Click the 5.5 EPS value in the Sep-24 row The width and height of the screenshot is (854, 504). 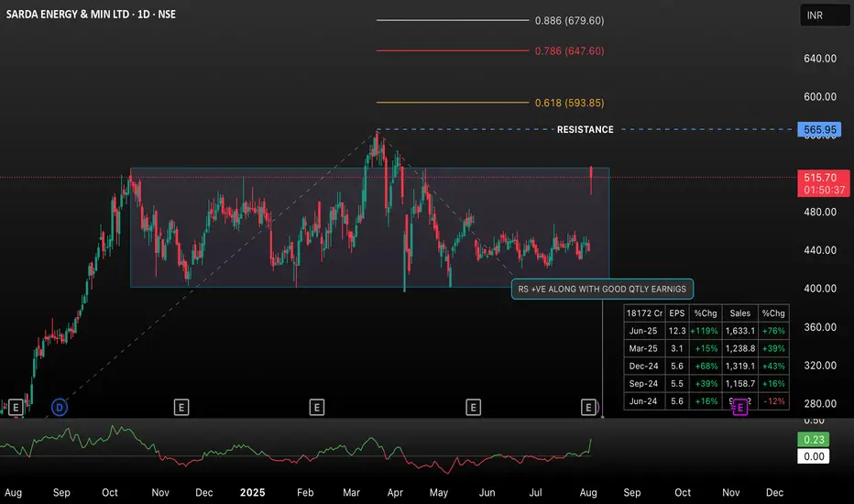(677, 384)
